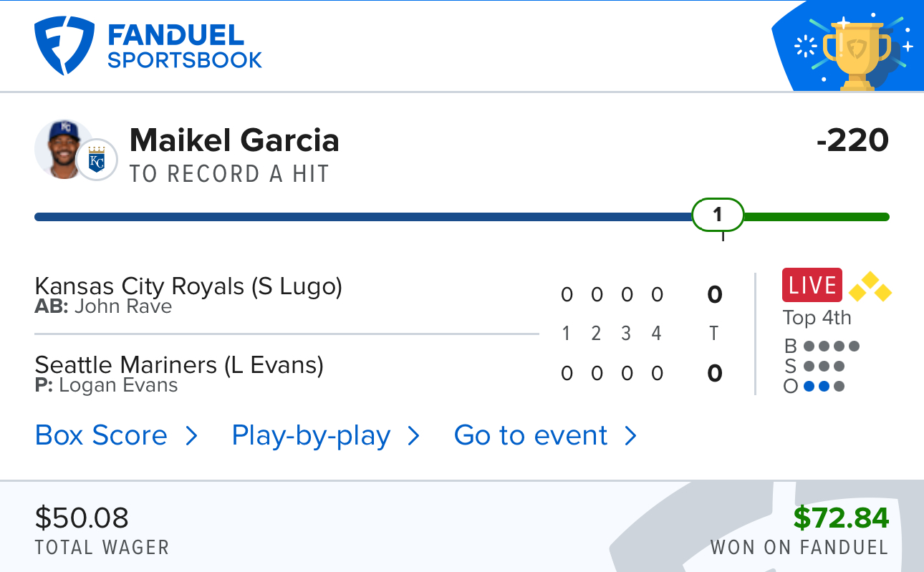Click the red LIVE badge
Image resolution: width=924 pixels, height=572 pixels.
click(x=812, y=285)
